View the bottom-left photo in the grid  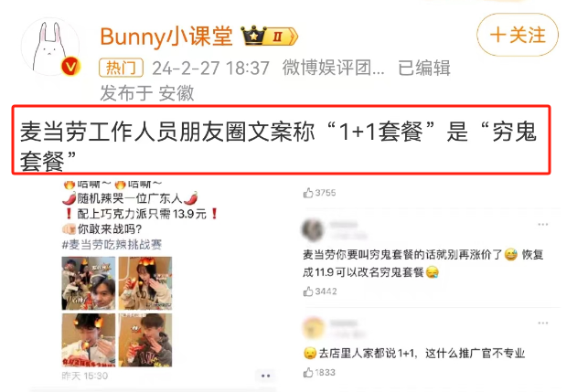[89, 340]
